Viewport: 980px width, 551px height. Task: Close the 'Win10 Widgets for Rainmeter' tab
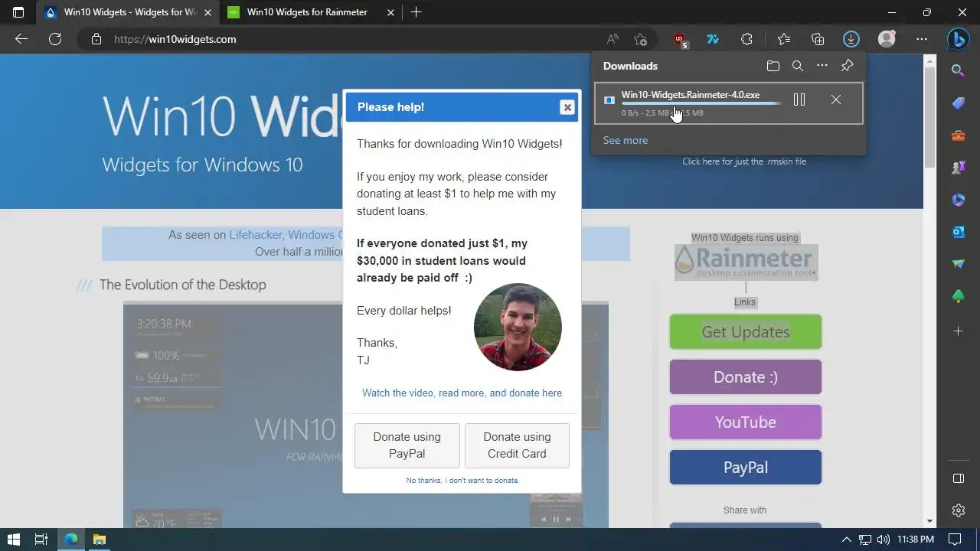[391, 12]
